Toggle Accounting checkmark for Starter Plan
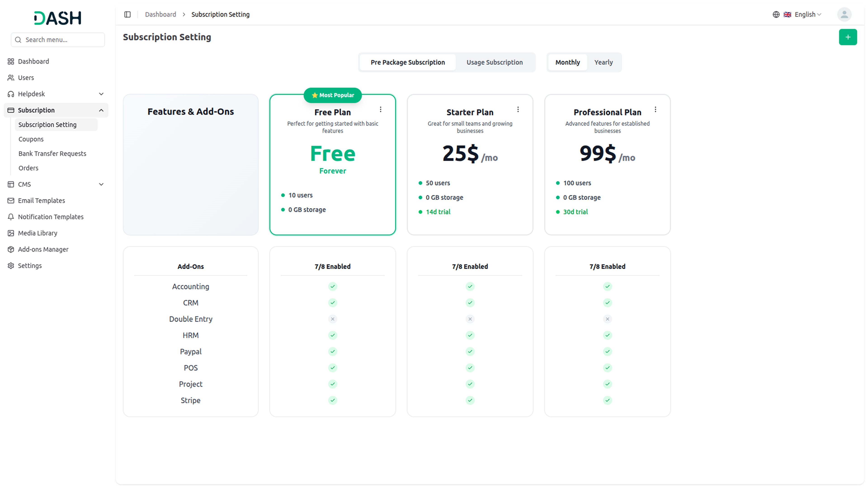Viewport: 868px width, 488px height. 470,287
